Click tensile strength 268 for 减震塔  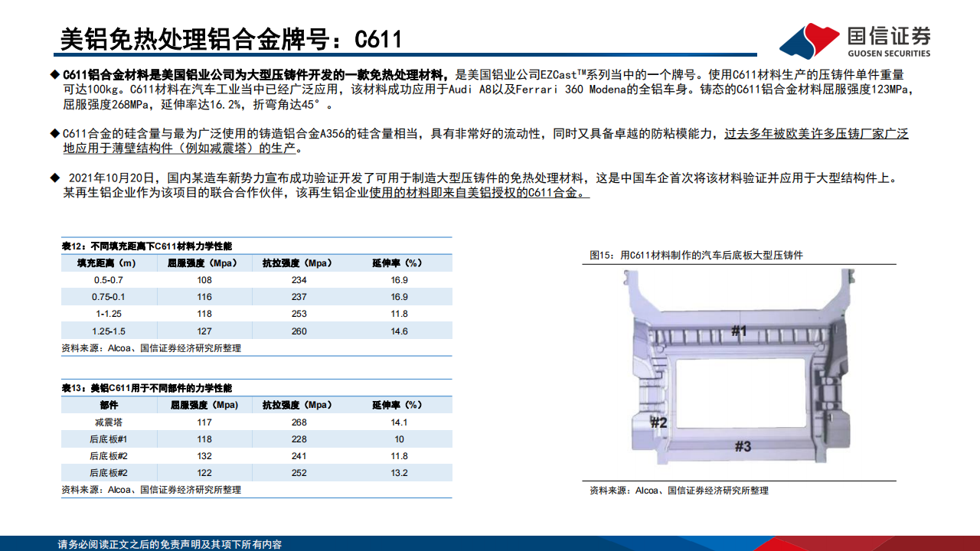tap(299, 422)
